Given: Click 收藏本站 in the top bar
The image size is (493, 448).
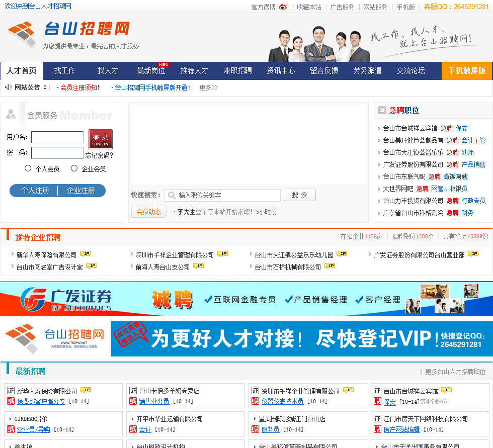Looking at the screenshot, I should point(309,7).
